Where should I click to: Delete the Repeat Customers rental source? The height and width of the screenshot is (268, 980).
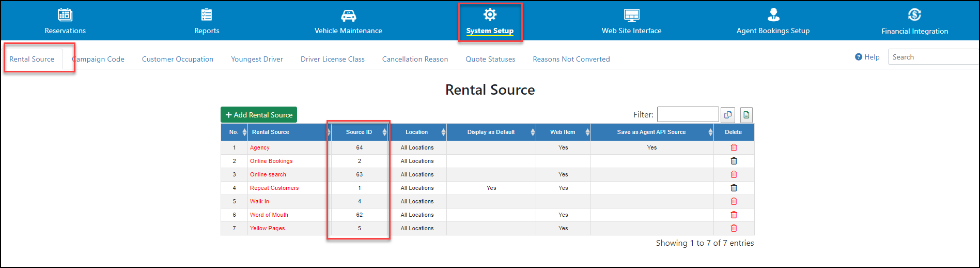pyautogui.click(x=734, y=188)
